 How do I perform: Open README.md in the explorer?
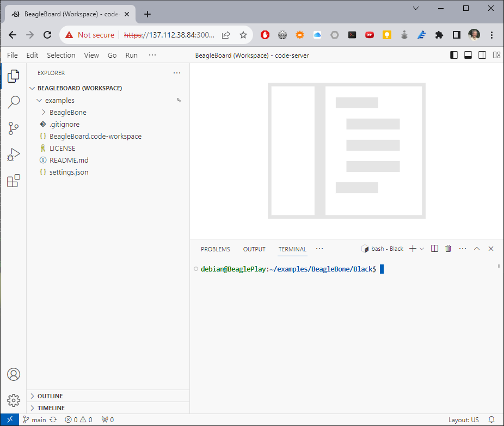pos(69,160)
